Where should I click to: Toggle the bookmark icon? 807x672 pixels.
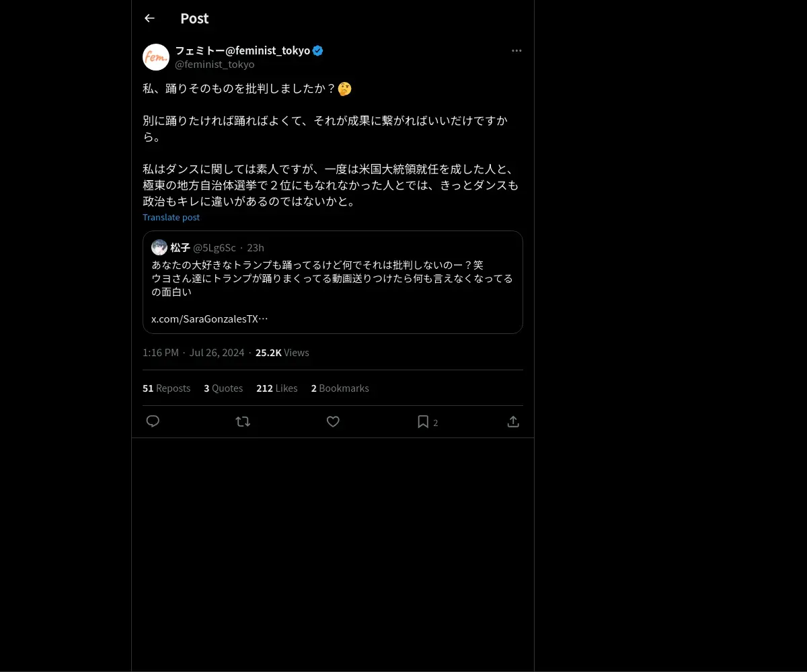coord(423,421)
